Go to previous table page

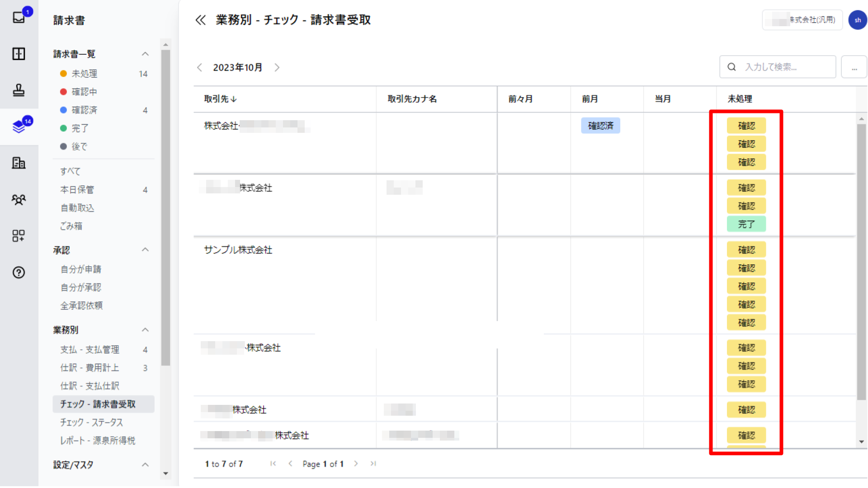(x=290, y=464)
